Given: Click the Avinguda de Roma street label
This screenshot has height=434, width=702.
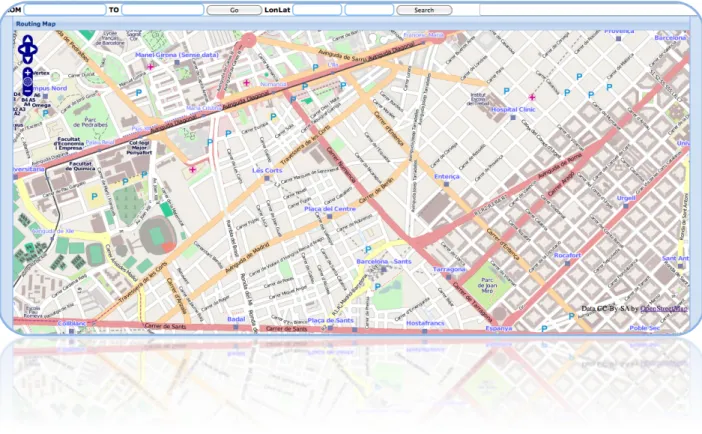Looking at the screenshot, I should click(560, 165).
